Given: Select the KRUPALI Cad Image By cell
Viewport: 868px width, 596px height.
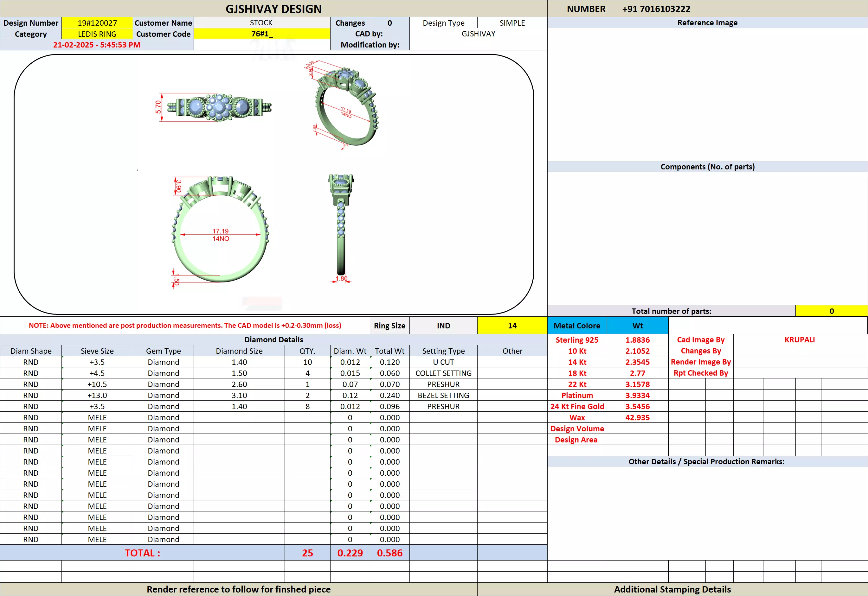Looking at the screenshot, I should [x=800, y=340].
